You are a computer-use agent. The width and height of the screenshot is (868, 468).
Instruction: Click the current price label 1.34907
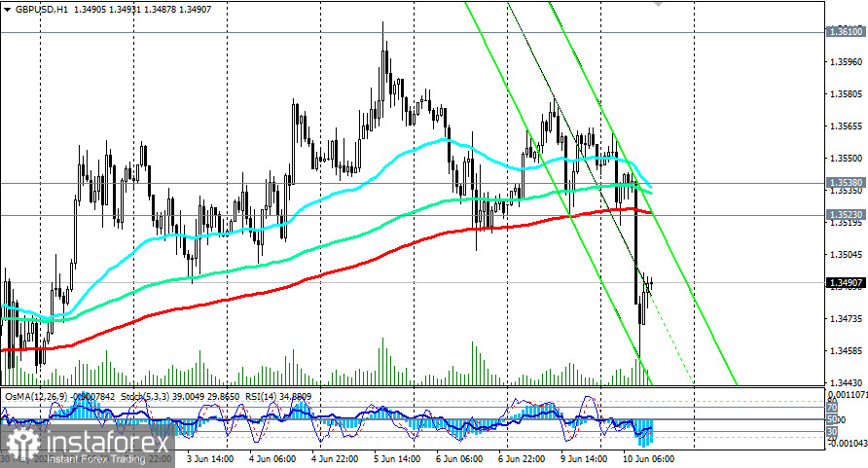click(x=845, y=283)
